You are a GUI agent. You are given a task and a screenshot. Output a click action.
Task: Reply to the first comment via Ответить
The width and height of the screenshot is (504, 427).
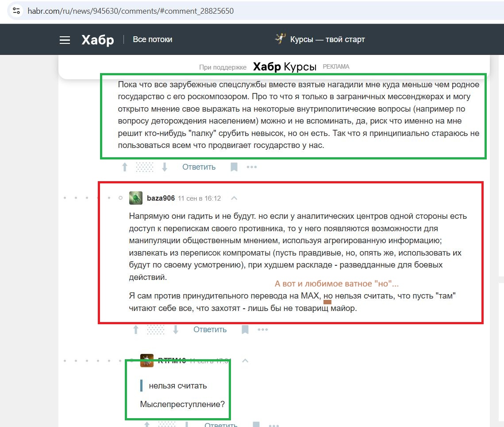[x=199, y=167]
